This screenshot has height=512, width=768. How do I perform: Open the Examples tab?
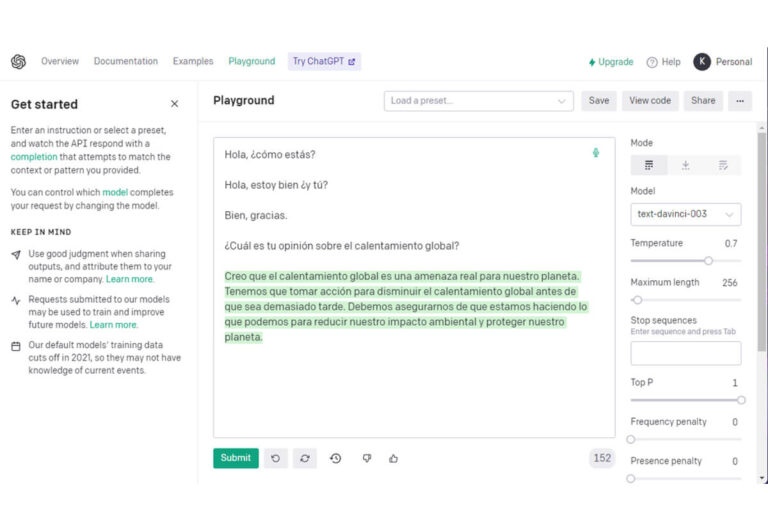193,62
